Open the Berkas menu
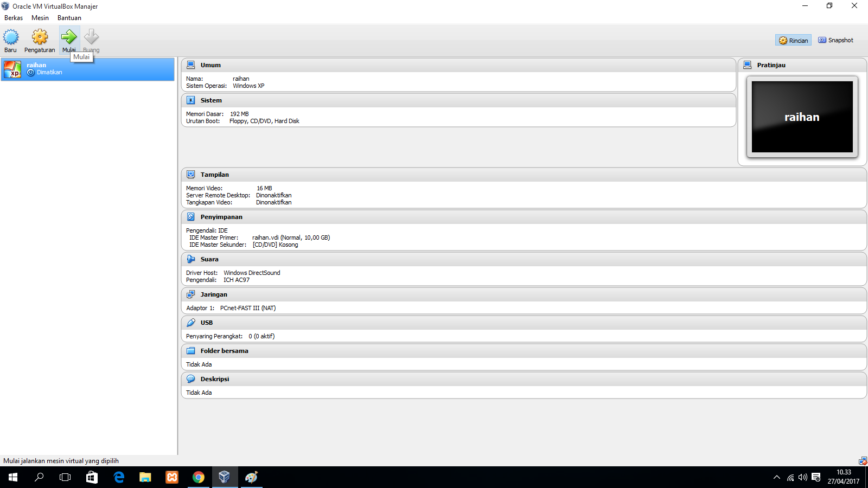 coord(14,18)
